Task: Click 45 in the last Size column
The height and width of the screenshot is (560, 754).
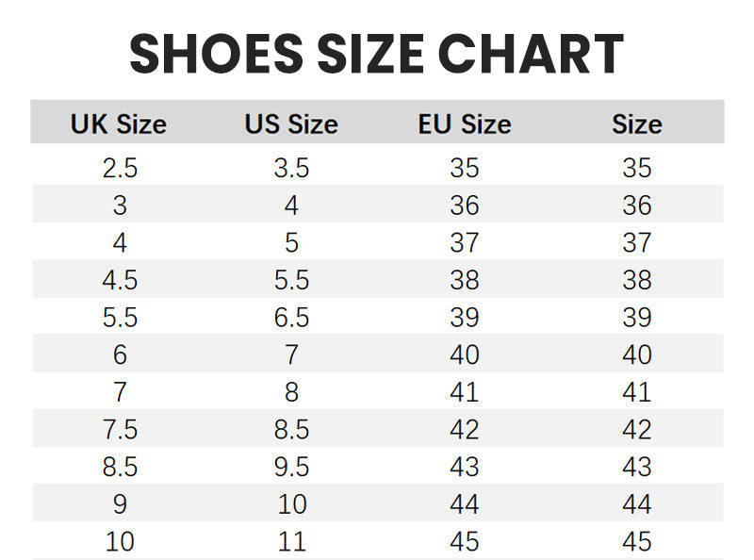Action: pyautogui.click(x=637, y=542)
